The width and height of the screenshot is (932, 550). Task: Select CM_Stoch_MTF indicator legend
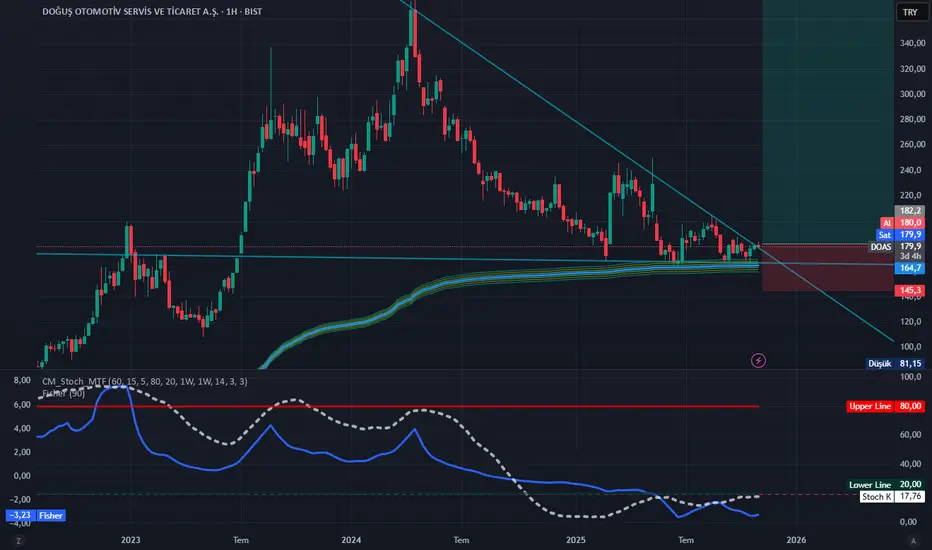click(144, 382)
